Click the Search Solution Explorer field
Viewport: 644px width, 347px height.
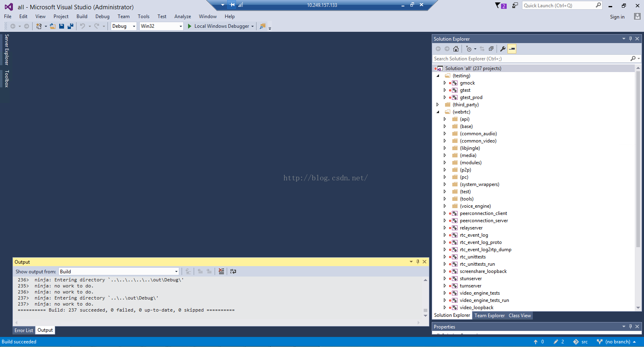click(531, 59)
